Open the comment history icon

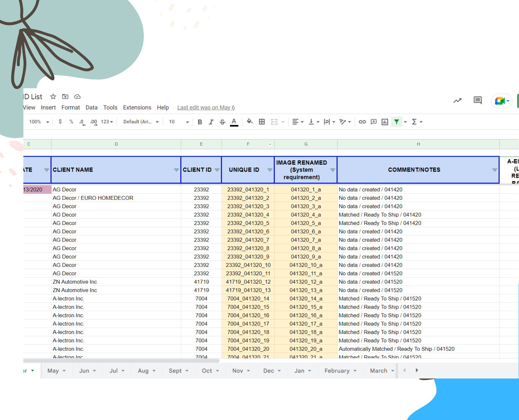click(477, 100)
